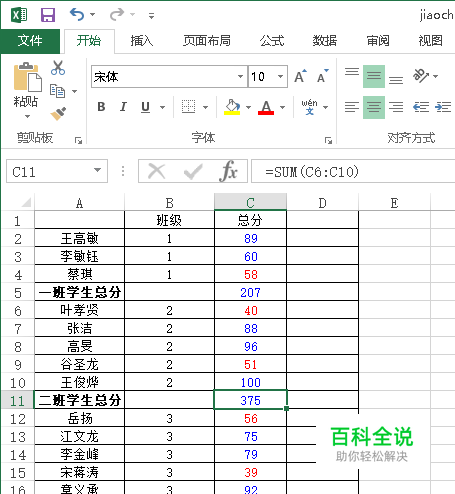The width and height of the screenshot is (455, 494).
Task: Click the text orientation icon
Action: point(421,76)
